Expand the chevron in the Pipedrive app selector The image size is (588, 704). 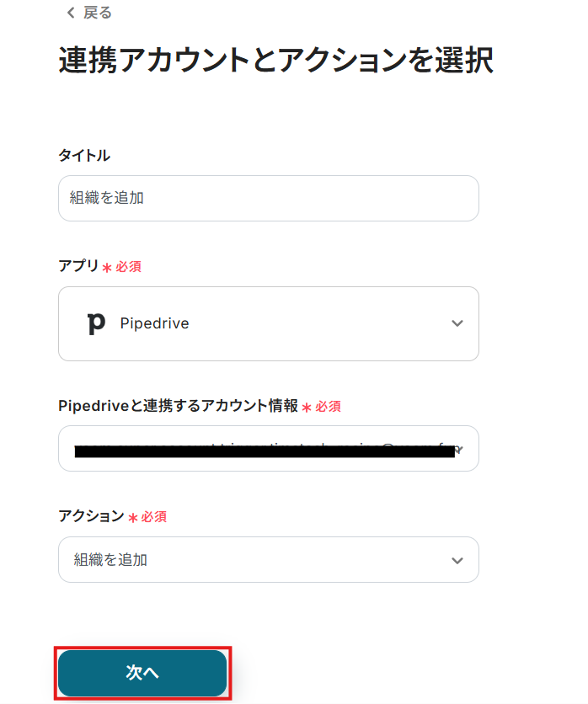457,323
